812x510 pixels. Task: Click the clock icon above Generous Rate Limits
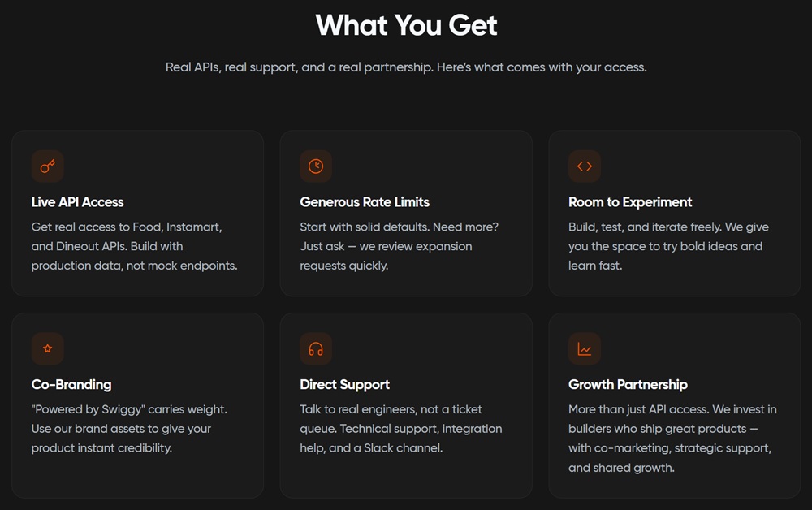316,166
